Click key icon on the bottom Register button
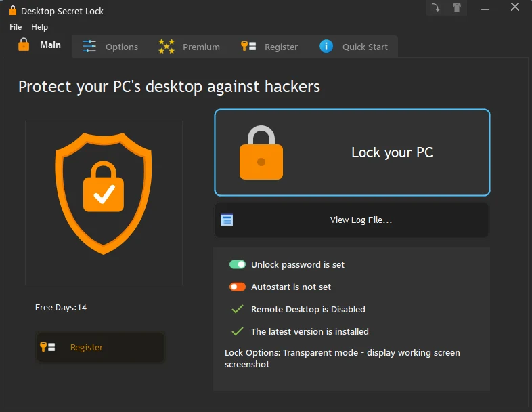Screen dimensions: 532x412 [x=47, y=347]
